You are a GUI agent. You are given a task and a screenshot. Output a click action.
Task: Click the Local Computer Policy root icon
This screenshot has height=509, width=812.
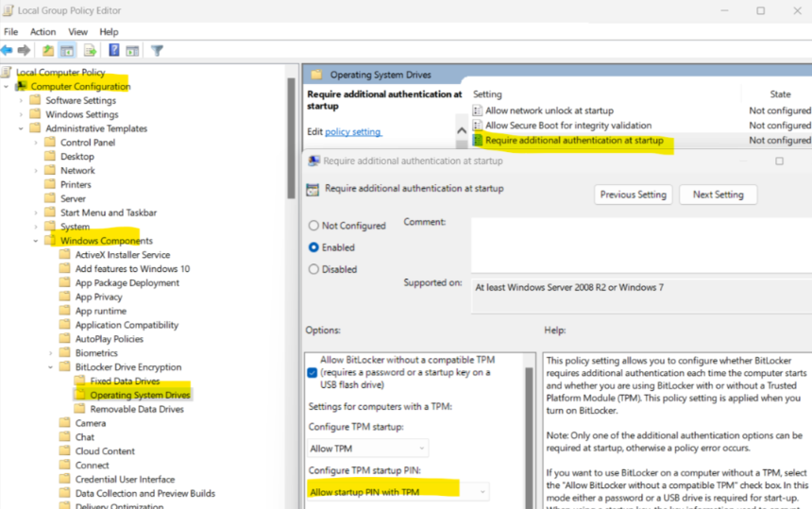(7, 72)
